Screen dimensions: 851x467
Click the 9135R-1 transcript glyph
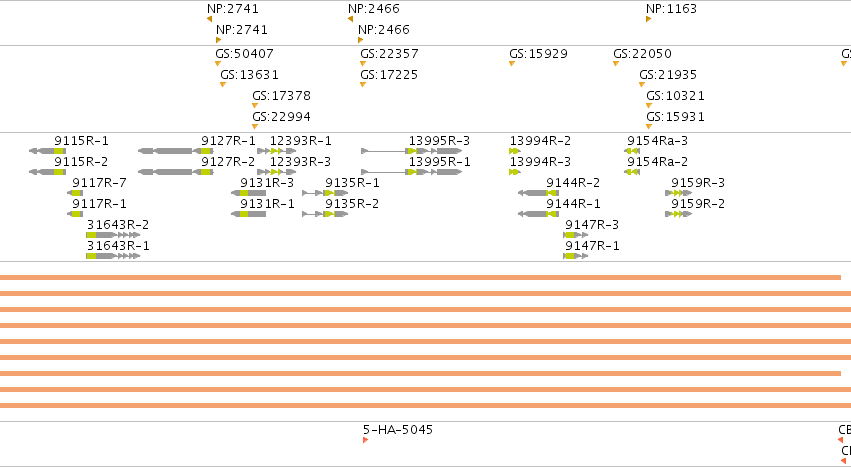pyautogui.click(x=325, y=193)
